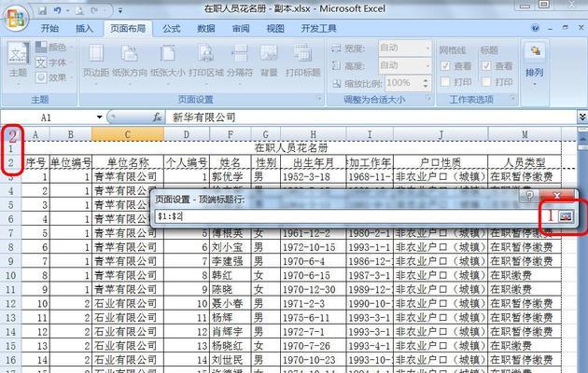This screenshot has height=373, width=588.
Task: Click the expand dialog button beside $1:$2
Action: point(566,216)
